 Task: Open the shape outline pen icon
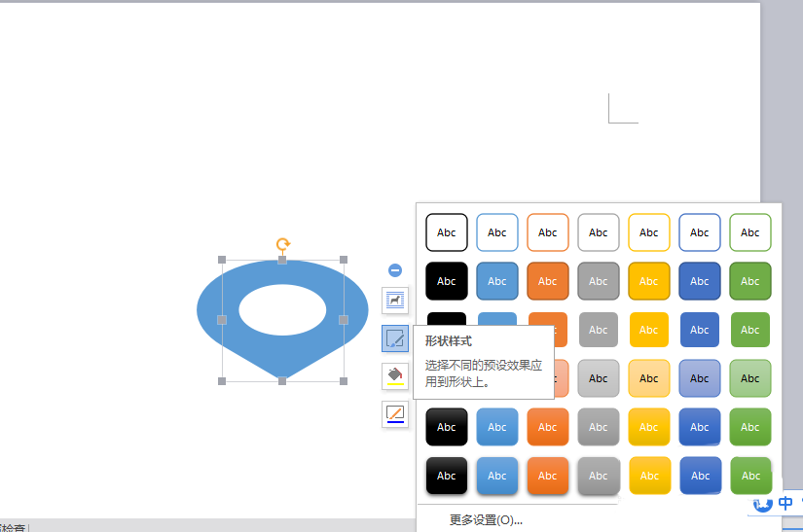394,415
